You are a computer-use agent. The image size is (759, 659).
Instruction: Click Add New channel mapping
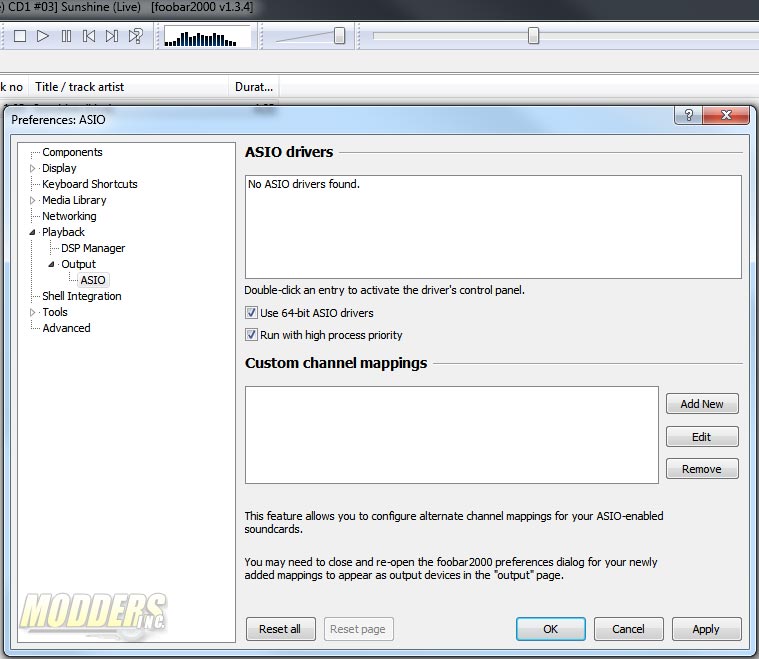tap(702, 404)
